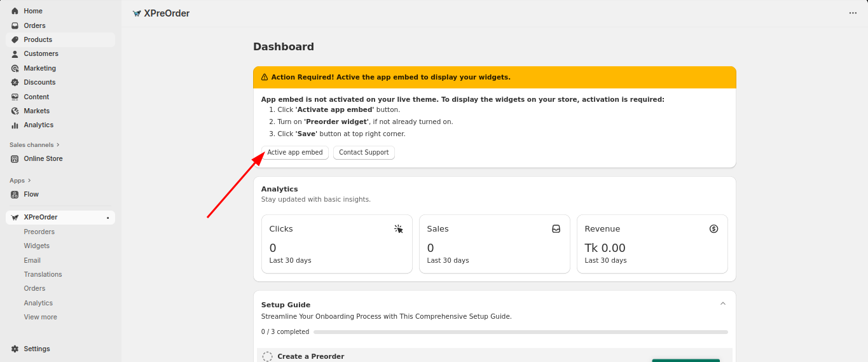Click the Discounts badge icon

(x=15, y=82)
